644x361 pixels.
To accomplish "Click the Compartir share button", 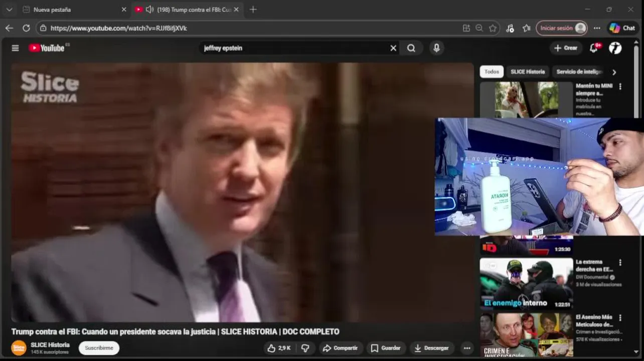I will coord(341,348).
